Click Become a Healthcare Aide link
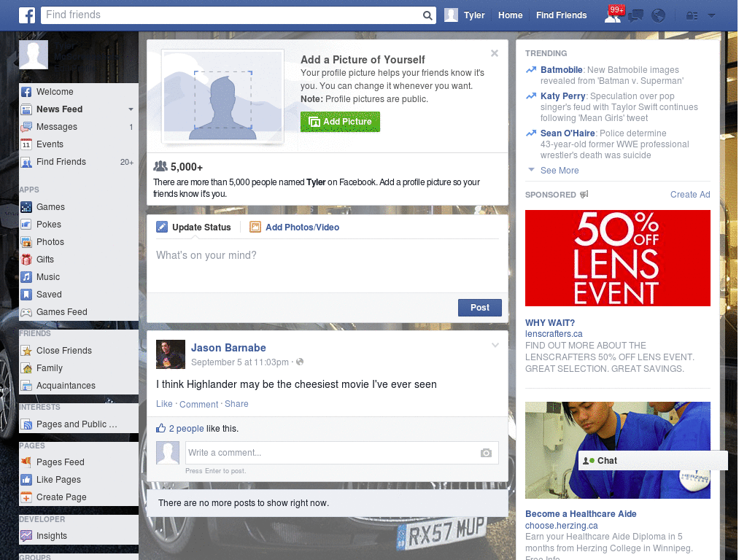Screen dimensions: 747x560 581,514
